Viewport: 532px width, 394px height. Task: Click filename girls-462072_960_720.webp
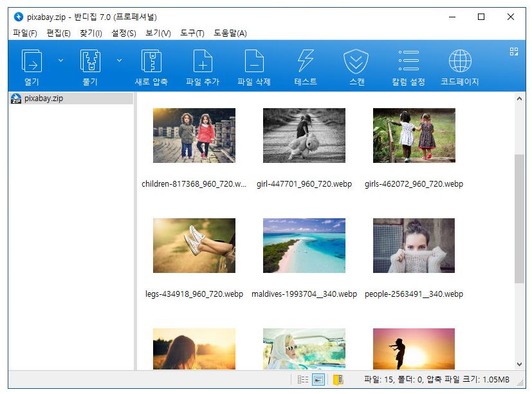414,184
